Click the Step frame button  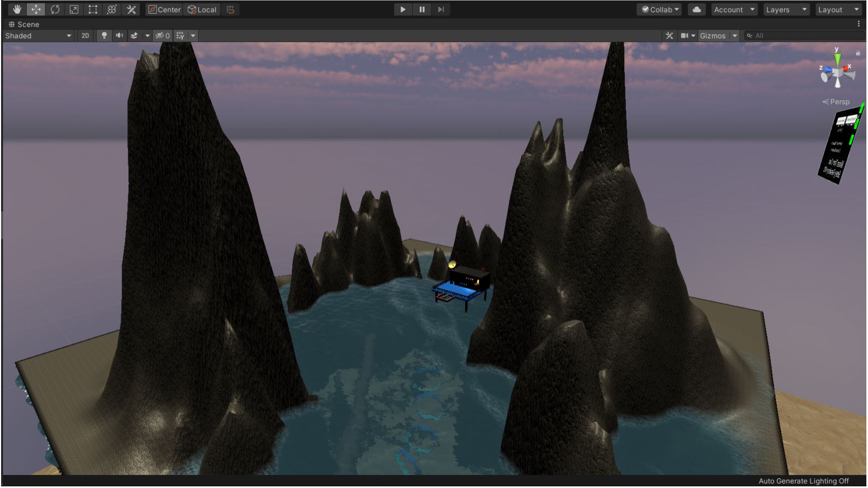tap(441, 9)
